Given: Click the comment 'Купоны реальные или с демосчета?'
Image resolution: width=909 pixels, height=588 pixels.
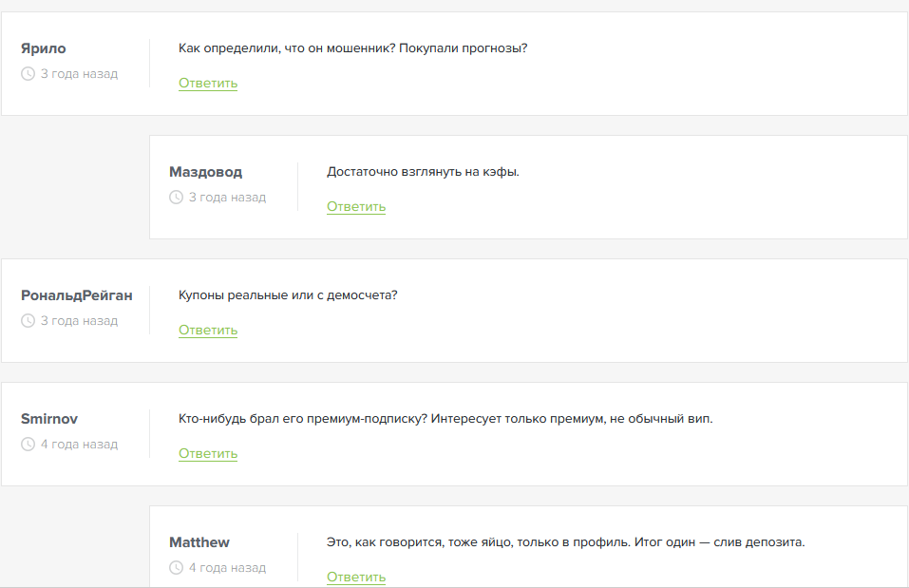Looking at the screenshot, I should click(288, 295).
